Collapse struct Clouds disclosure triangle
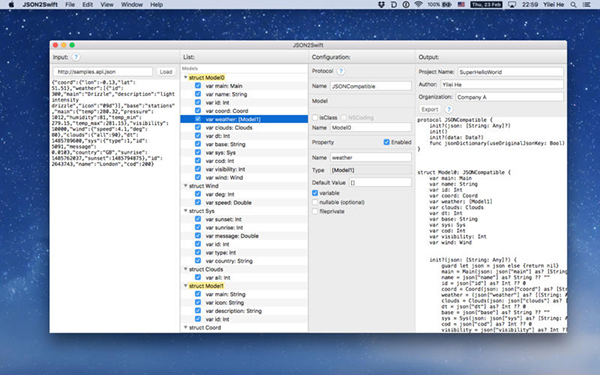The width and height of the screenshot is (600, 375). coord(186,269)
